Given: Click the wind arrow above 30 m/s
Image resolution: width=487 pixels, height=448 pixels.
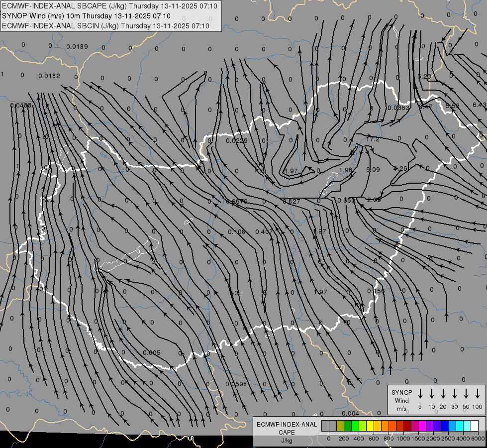Looking at the screenshot, I should click(454, 394).
